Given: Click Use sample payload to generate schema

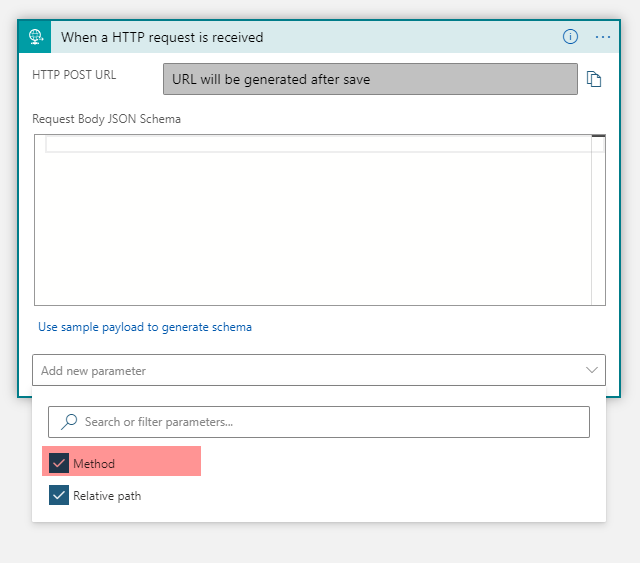Looking at the screenshot, I should pos(145,327).
